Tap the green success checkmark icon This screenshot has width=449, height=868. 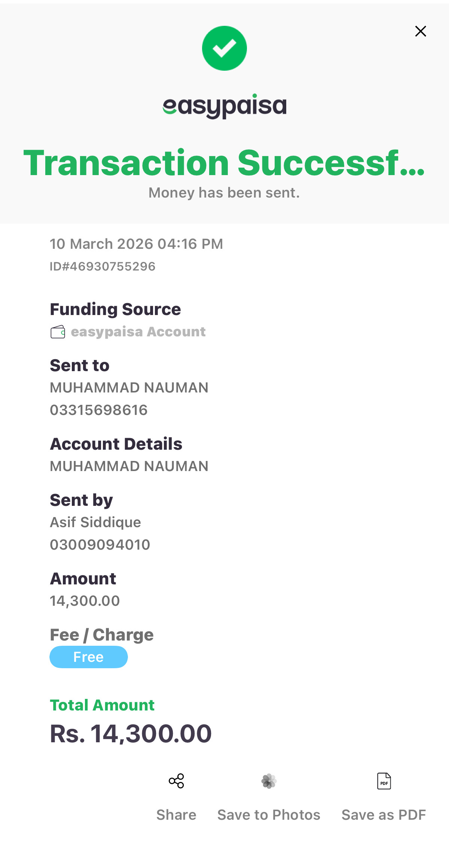coord(224,48)
